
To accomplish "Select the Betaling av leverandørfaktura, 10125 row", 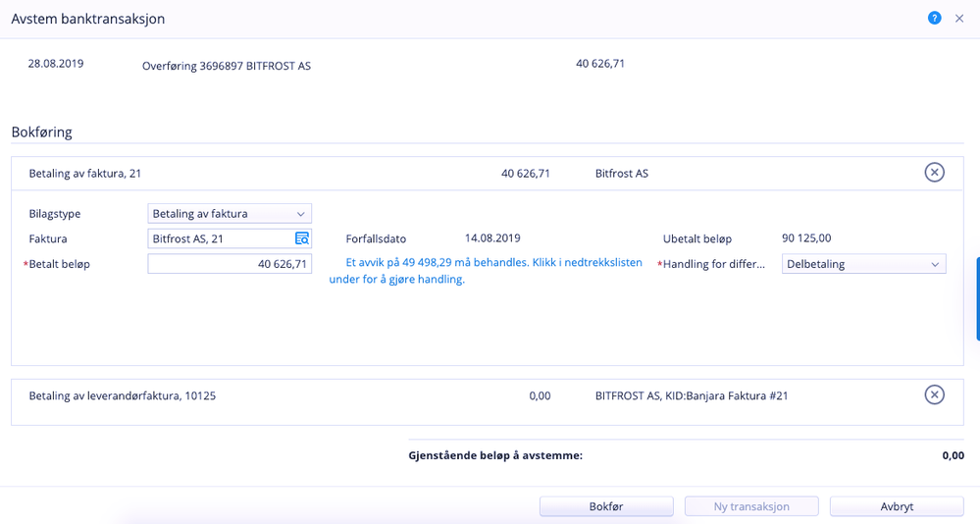I will pos(487,402).
